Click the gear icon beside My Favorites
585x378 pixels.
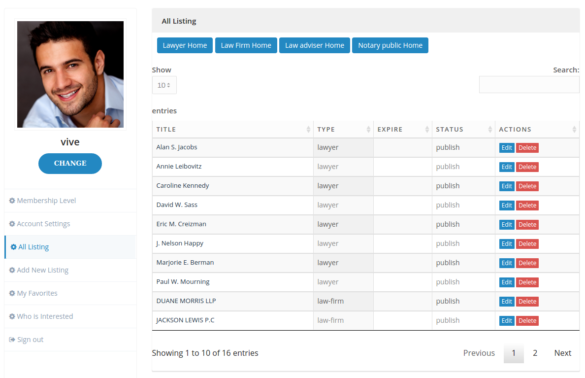pos(12,293)
